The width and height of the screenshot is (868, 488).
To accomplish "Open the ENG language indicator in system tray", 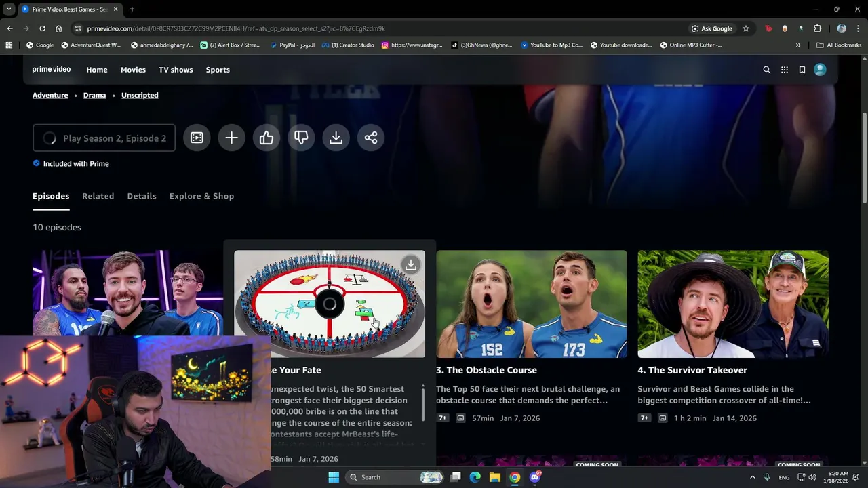I will (x=784, y=477).
